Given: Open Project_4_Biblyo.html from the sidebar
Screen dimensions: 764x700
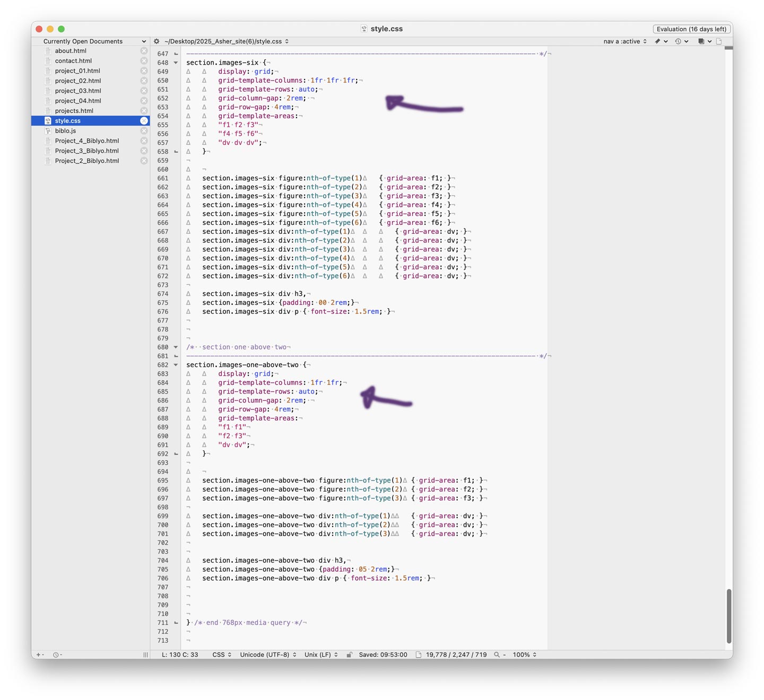Looking at the screenshot, I should 87,141.
